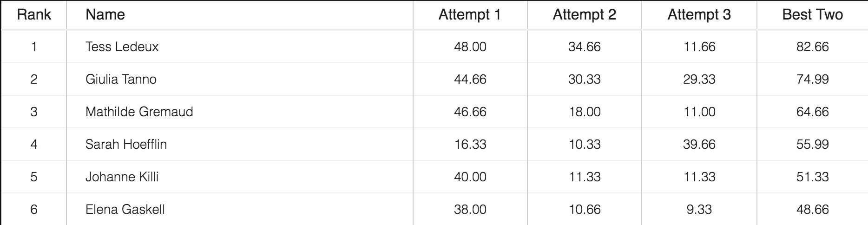Click Sarah Hoefflin's Attempt 3 score 39.66
This screenshot has width=868, height=225.
699,145
